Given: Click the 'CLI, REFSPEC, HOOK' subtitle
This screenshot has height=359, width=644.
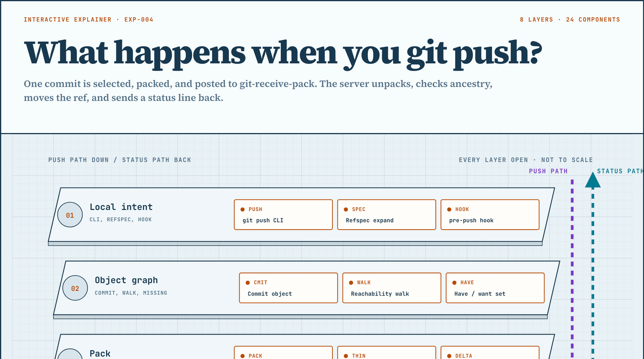Looking at the screenshot, I should (x=121, y=219).
